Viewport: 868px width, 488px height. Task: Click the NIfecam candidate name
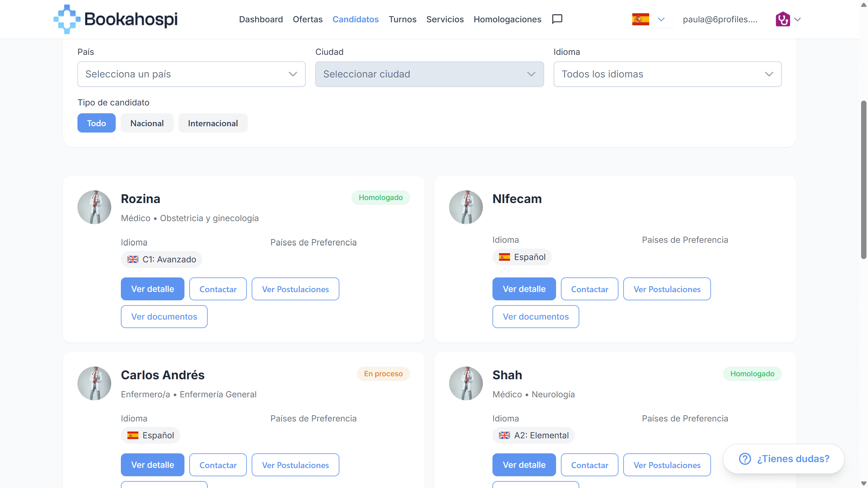coord(517,199)
